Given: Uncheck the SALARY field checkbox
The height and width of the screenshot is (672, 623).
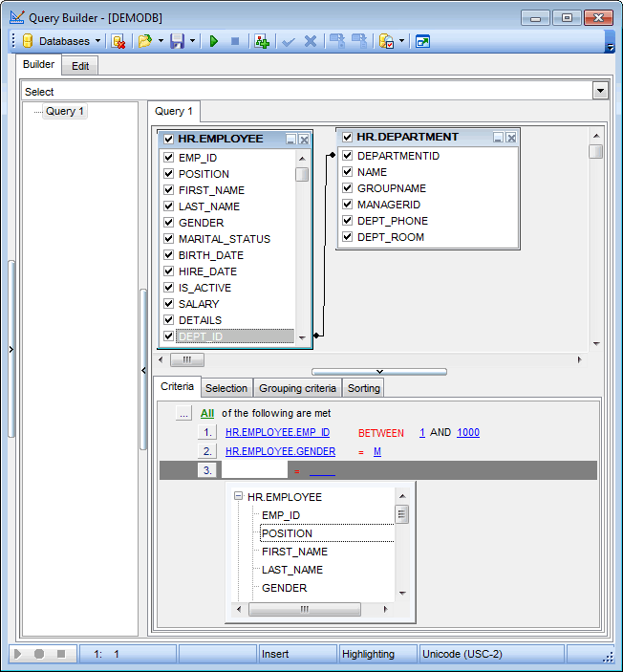Looking at the screenshot, I should [x=168, y=304].
